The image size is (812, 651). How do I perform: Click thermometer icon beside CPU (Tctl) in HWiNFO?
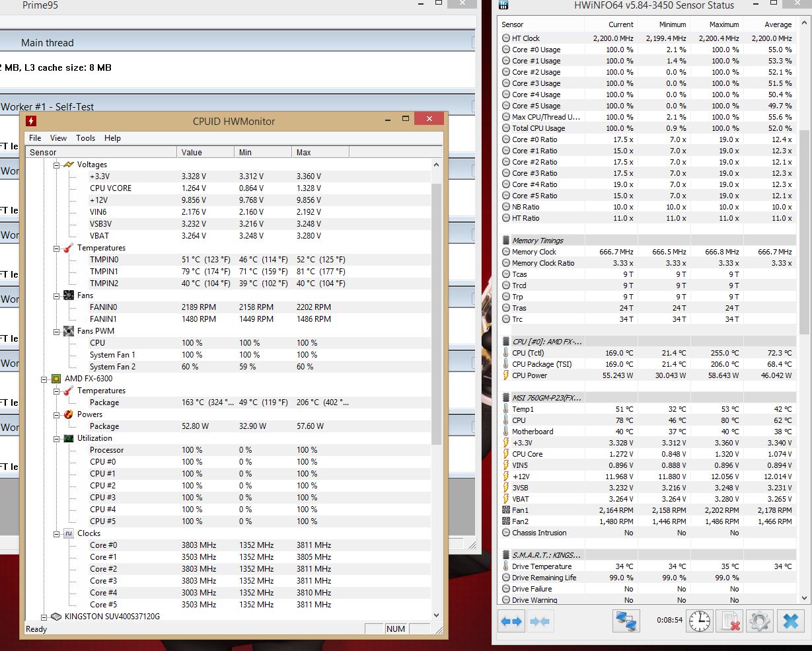(x=506, y=353)
